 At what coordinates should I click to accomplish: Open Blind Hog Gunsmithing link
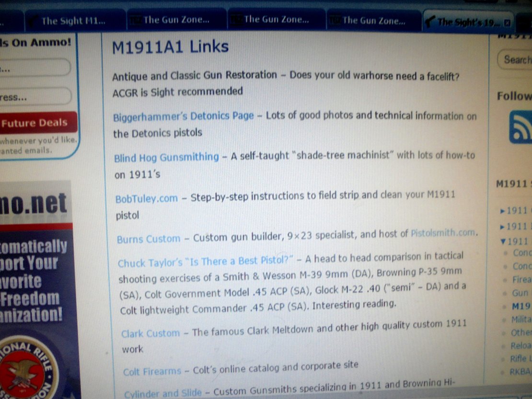[x=166, y=158]
